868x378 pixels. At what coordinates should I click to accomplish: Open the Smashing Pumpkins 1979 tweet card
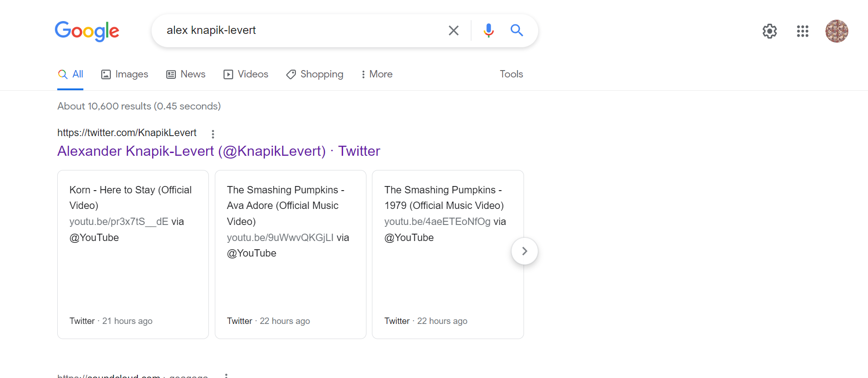448,255
